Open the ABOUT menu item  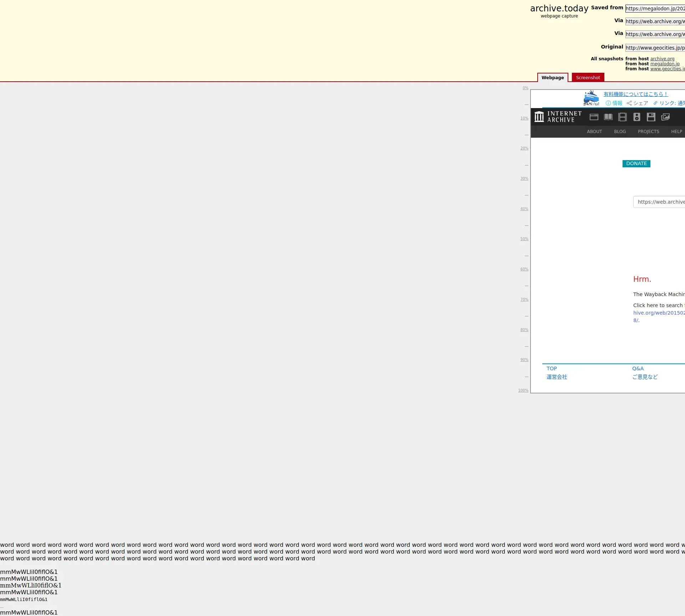(594, 132)
